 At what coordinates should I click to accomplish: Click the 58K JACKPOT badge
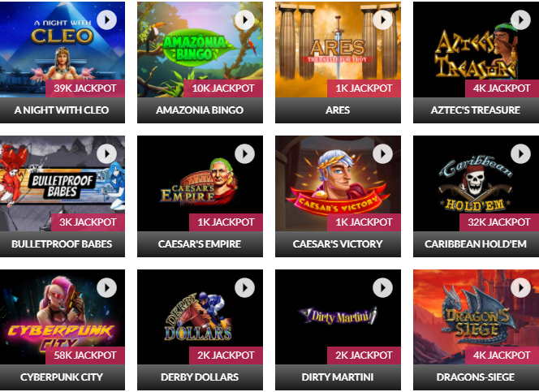tap(85, 355)
